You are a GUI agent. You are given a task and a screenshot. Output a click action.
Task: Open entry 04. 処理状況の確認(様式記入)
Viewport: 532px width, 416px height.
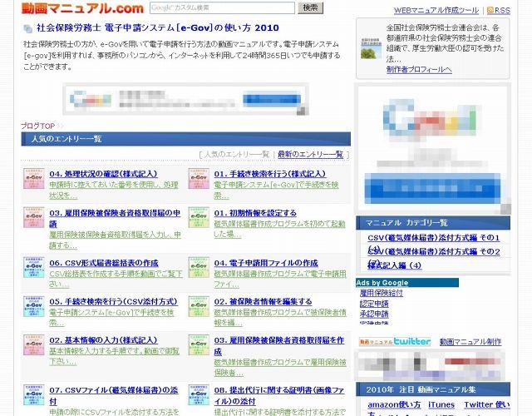tap(103, 174)
